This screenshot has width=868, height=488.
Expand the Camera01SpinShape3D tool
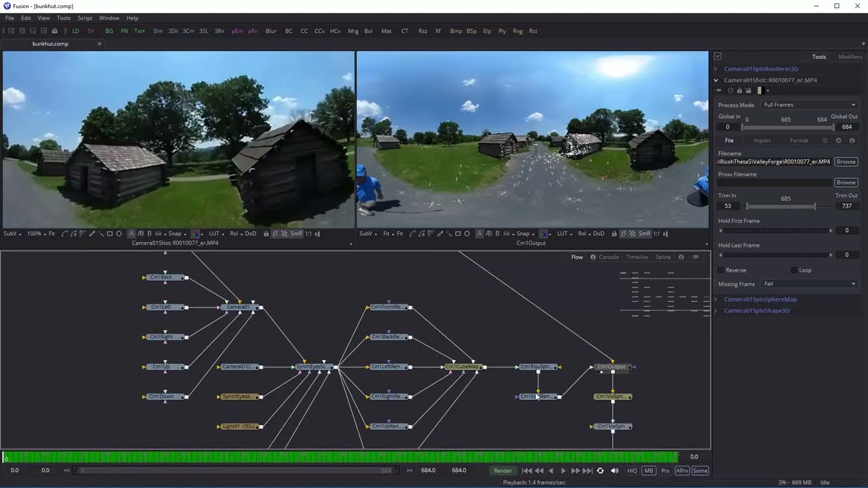point(716,310)
